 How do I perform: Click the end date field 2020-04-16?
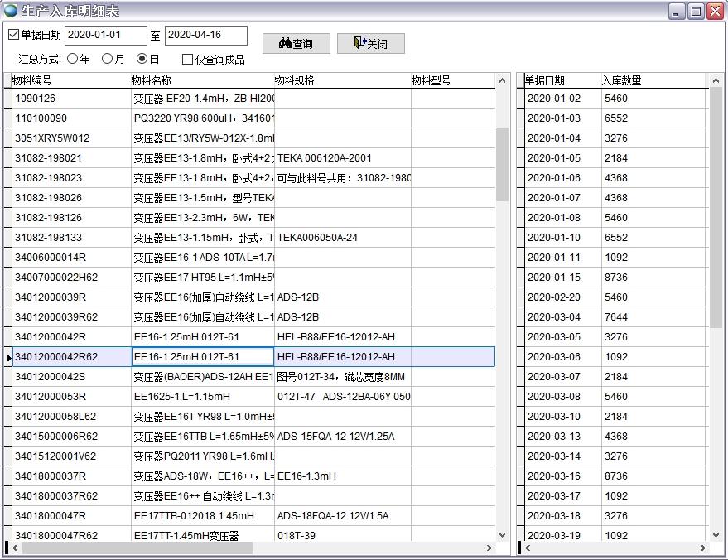pos(205,36)
